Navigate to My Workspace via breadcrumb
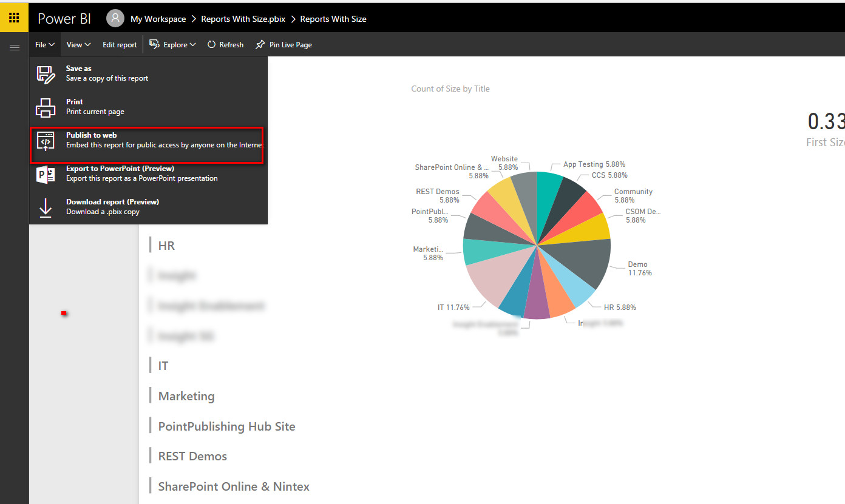Image resolution: width=845 pixels, height=504 pixels. pos(157,18)
